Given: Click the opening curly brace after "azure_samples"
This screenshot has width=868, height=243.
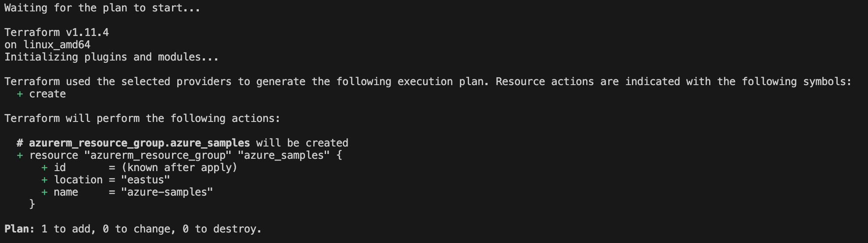Looking at the screenshot, I should coord(339,155).
